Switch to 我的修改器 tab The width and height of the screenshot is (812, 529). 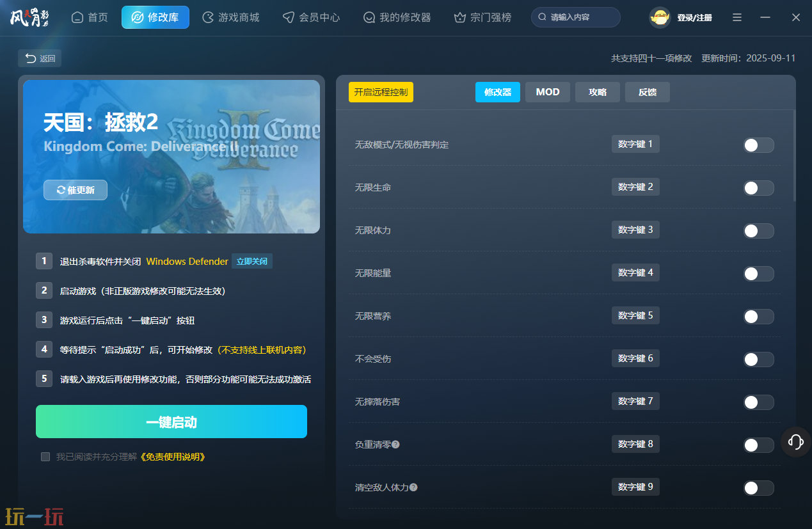397,17
